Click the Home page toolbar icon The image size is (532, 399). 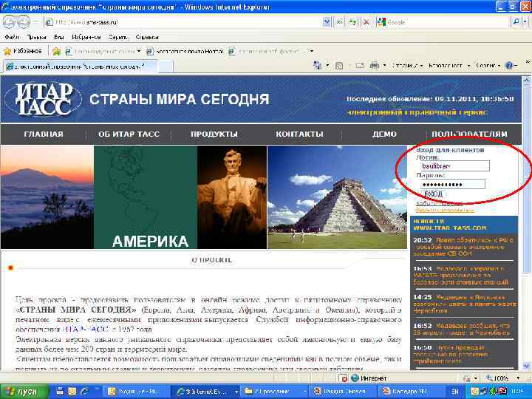pyautogui.click(x=318, y=65)
